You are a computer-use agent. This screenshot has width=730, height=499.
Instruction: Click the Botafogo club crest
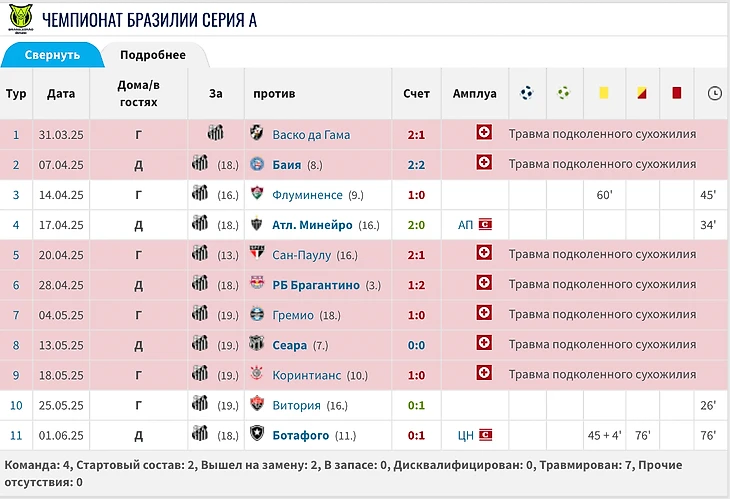(x=257, y=435)
